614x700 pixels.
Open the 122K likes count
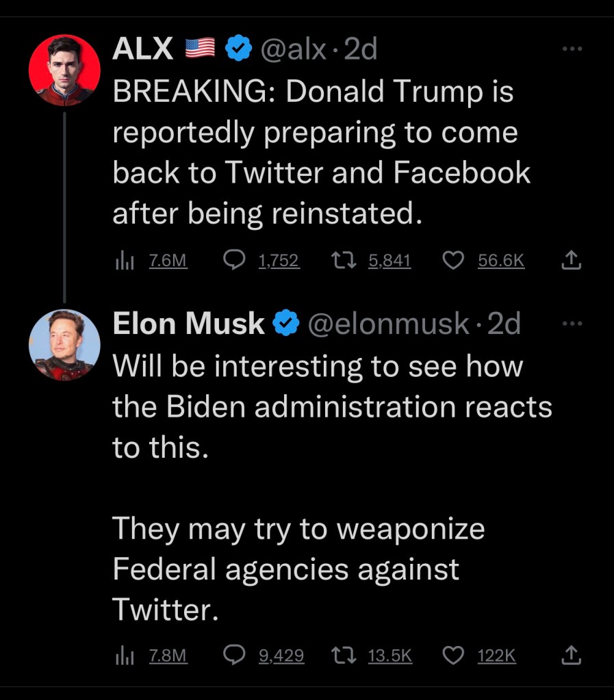(x=496, y=656)
